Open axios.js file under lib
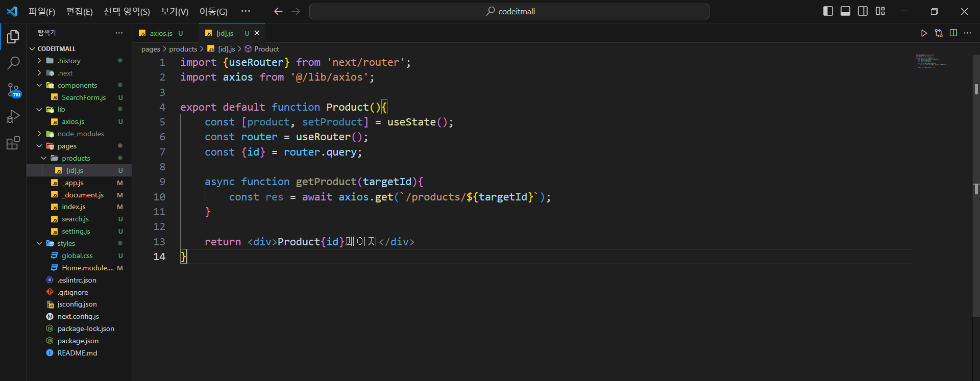 (x=79, y=122)
